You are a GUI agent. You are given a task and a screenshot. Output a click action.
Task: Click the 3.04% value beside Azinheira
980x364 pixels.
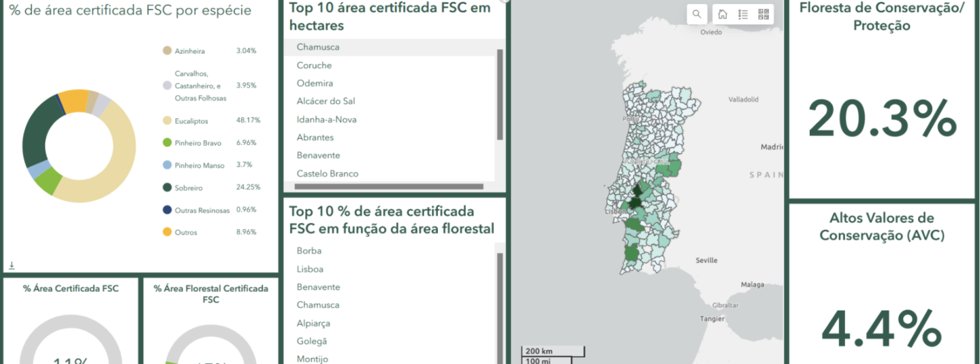tap(246, 51)
